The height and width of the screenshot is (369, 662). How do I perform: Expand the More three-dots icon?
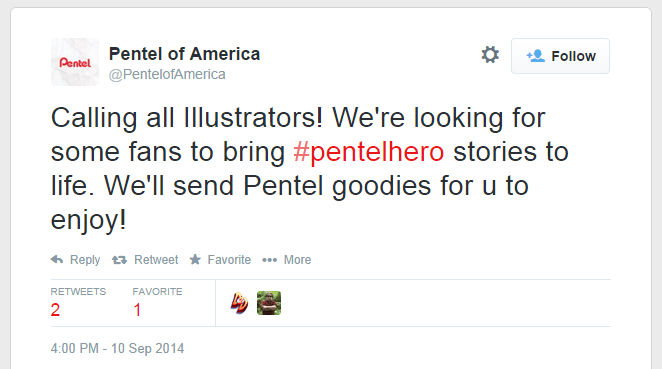tap(269, 260)
